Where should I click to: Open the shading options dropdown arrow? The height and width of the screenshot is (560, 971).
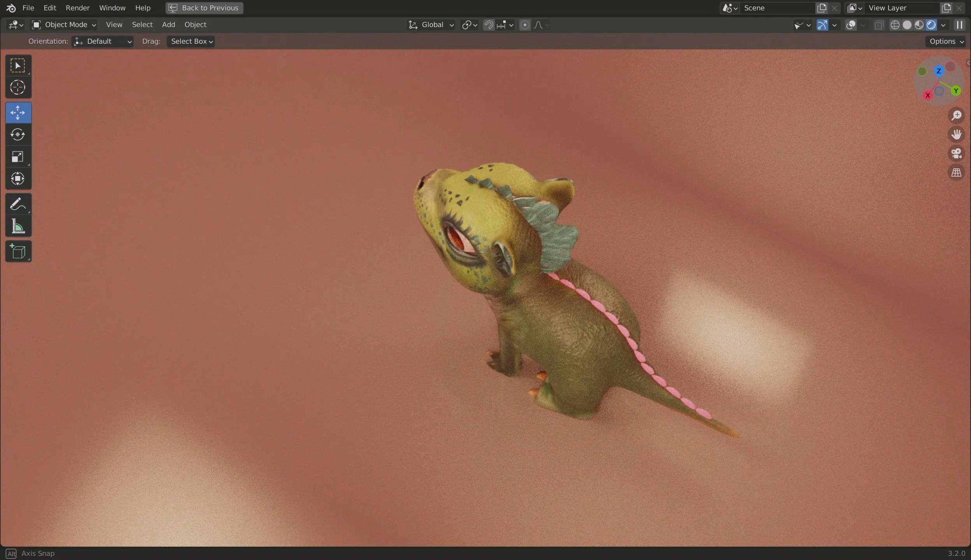click(943, 25)
